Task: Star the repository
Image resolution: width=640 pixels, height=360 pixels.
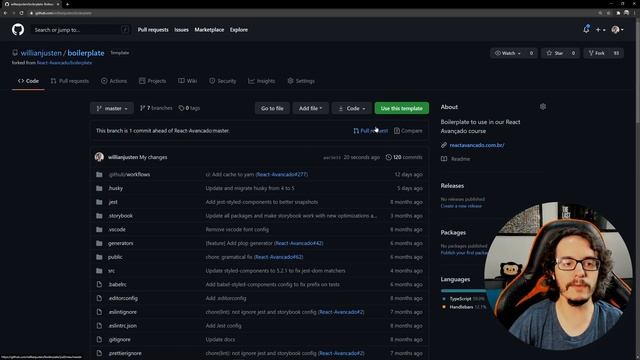Action: pyautogui.click(x=555, y=53)
